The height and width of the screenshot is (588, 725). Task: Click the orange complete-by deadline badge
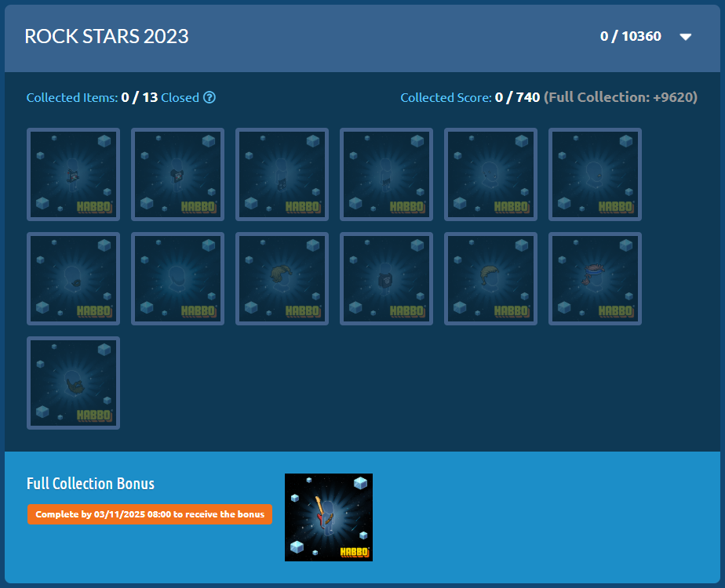point(150,514)
